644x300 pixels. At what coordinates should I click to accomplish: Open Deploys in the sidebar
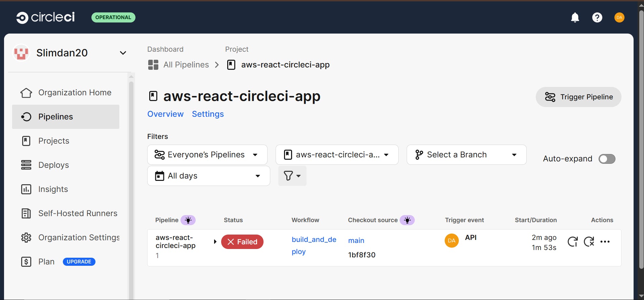(66, 165)
